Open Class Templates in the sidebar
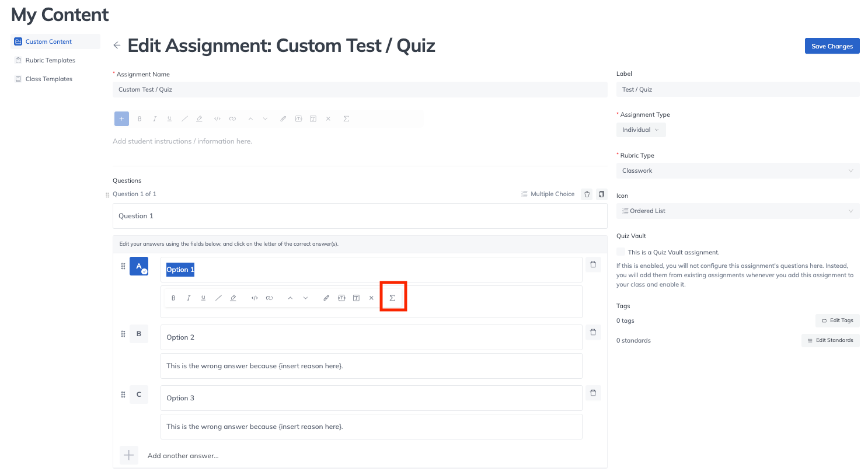This screenshot has width=868, height=471. [x=49, y=79]
